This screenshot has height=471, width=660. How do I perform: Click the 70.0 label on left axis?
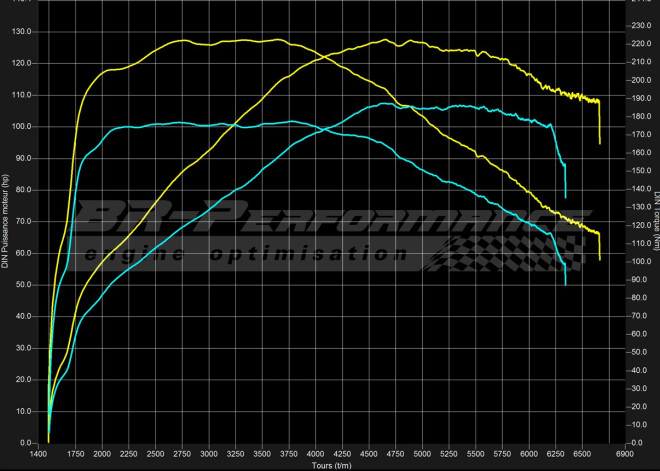[x=23, y=221]
